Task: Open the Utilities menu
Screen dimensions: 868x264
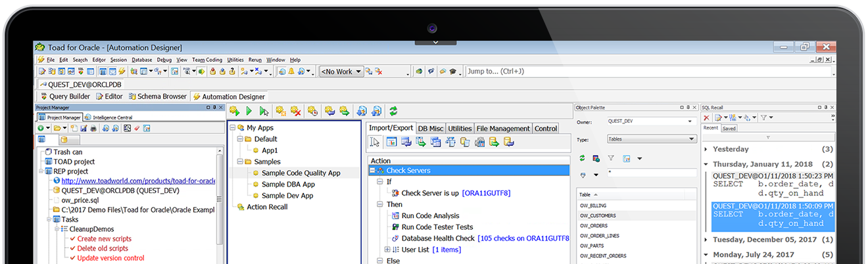Action: pyautogui.click(x=235, y=60)
